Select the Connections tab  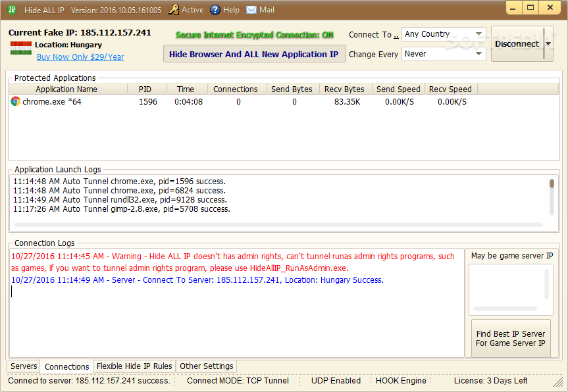coord(67,366)
